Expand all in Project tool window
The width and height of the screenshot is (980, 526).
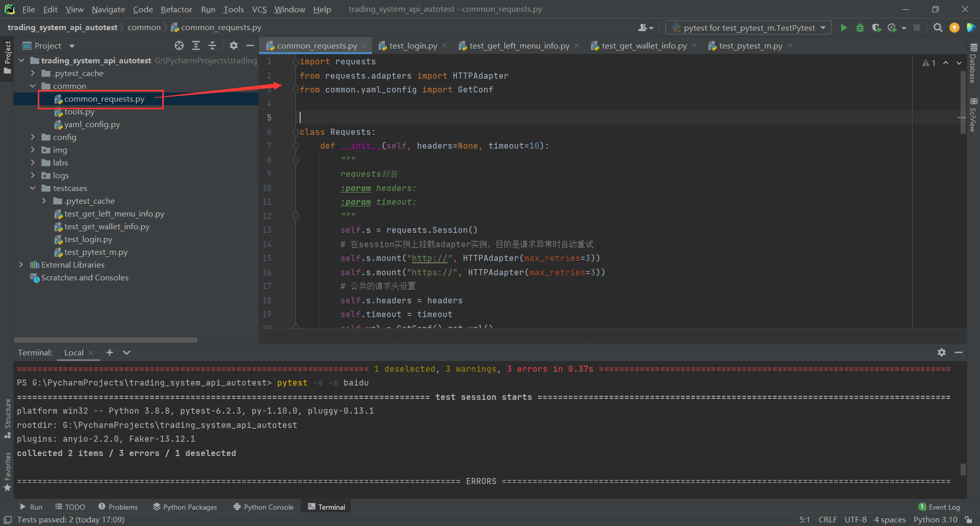(x=196, y=45)
